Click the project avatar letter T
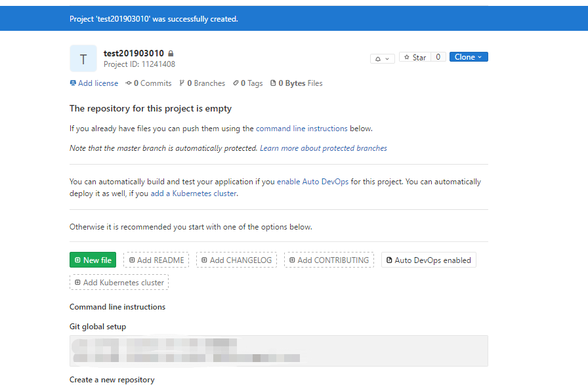Viewport: 588px width, 385px height. [83, 59]
